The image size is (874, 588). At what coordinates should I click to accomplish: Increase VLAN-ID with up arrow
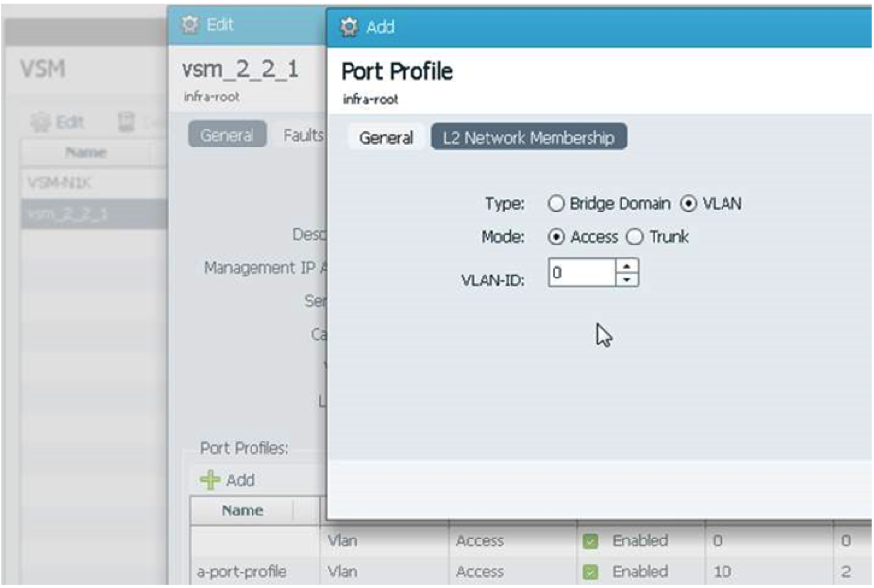627,266
